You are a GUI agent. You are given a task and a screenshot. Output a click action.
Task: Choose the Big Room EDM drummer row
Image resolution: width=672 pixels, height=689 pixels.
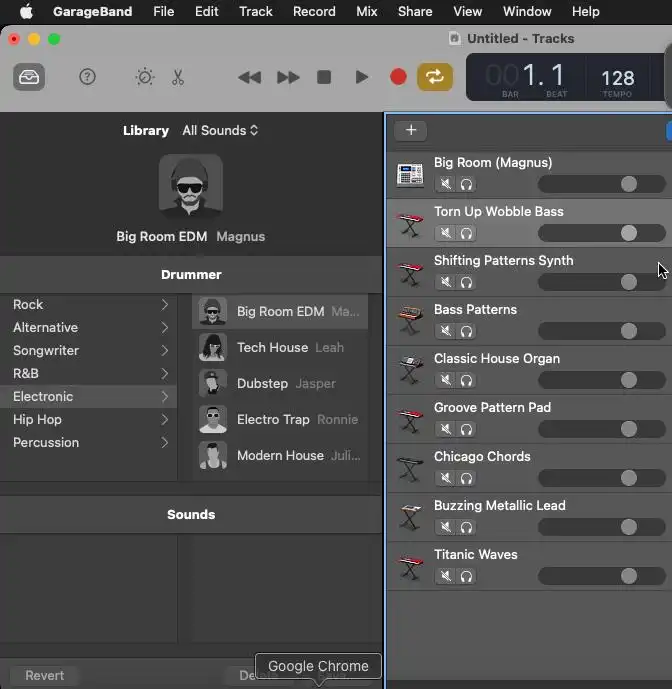pos(280,312)
